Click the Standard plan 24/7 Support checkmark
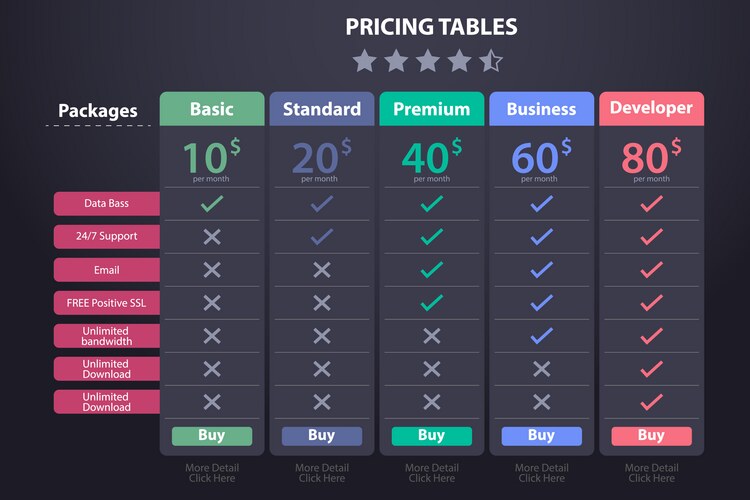 [x=322, y=237]
